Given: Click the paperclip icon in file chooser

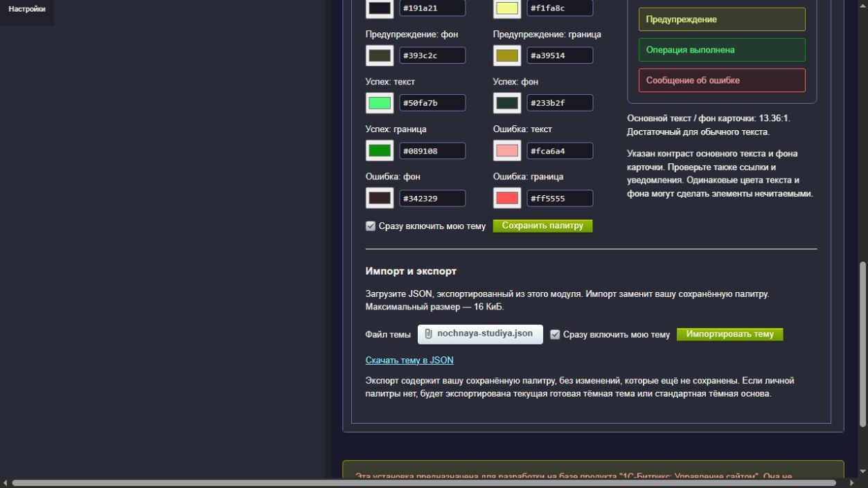Looking at the screenshot, I should (x=429, y=334).
